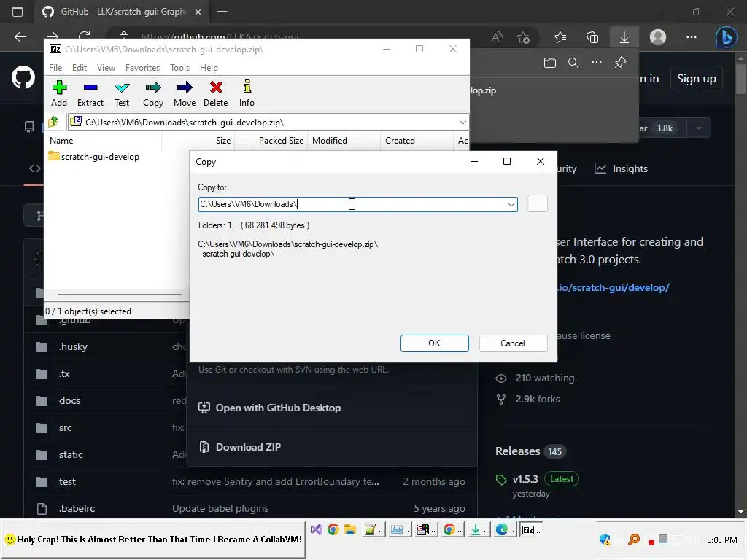Select the scratch-gui-develop folder in 7-Zip
747x560 pixels.
coord(94,157)
